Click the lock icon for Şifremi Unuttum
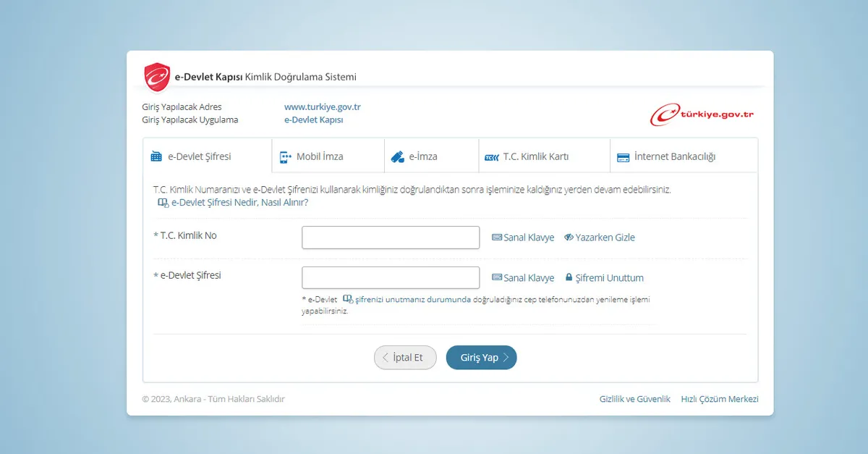The width and height of the screenshot is (868, 454). pyautogui.click(x=569, y=277)
